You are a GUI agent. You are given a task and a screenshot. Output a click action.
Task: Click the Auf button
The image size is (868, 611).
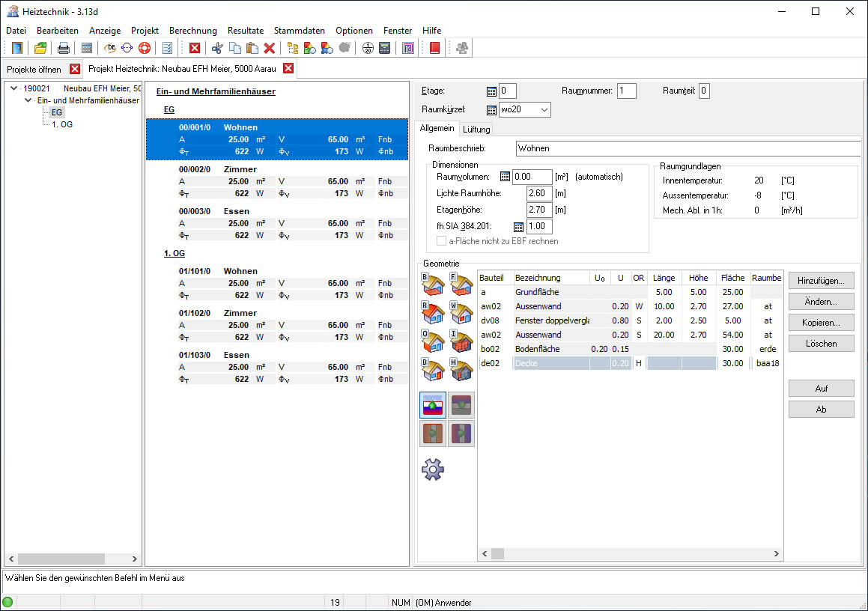(x=821, y=389)
